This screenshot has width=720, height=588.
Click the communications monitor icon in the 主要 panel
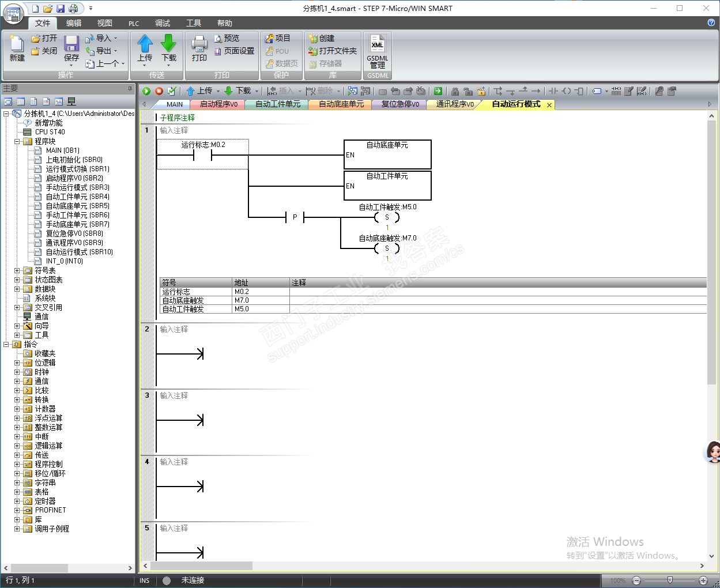tap(71, 101)
